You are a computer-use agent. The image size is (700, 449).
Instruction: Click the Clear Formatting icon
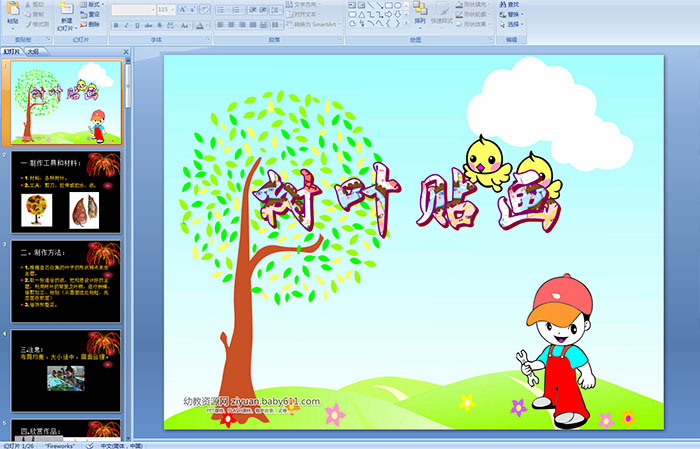point(204,9)
